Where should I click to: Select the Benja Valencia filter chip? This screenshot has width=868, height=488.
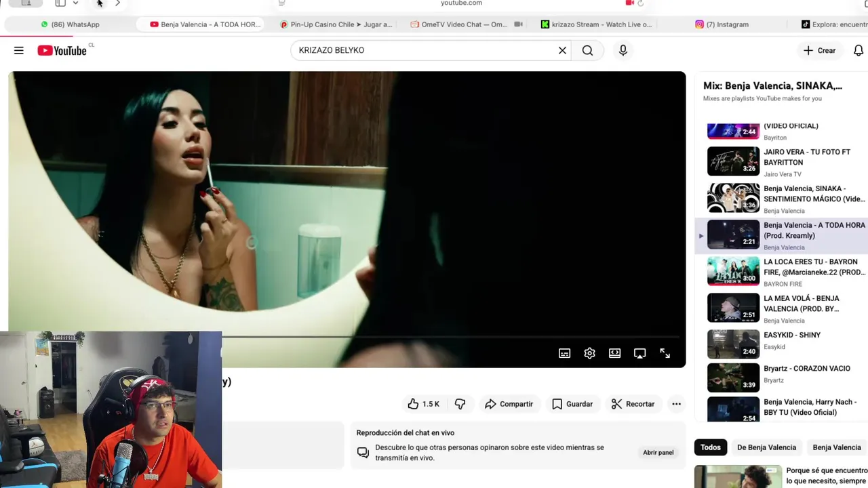[x=837, y=447]
